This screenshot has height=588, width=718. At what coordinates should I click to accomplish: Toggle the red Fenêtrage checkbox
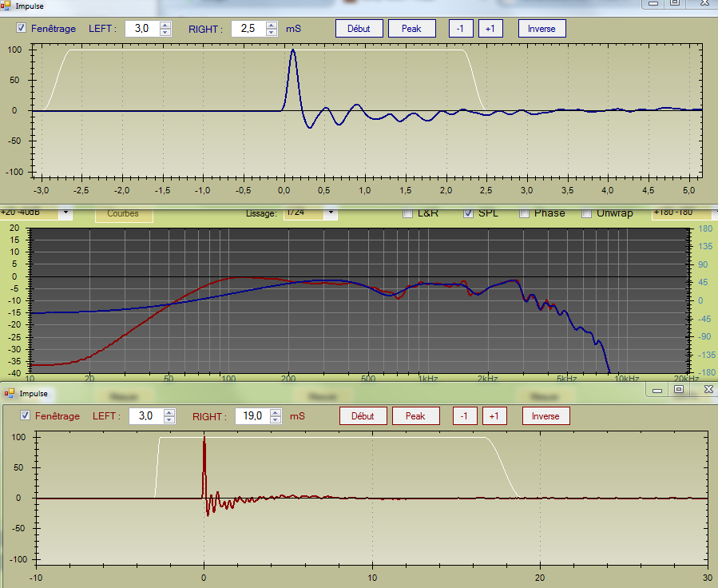pyautogui.click(x=26, y=415)
